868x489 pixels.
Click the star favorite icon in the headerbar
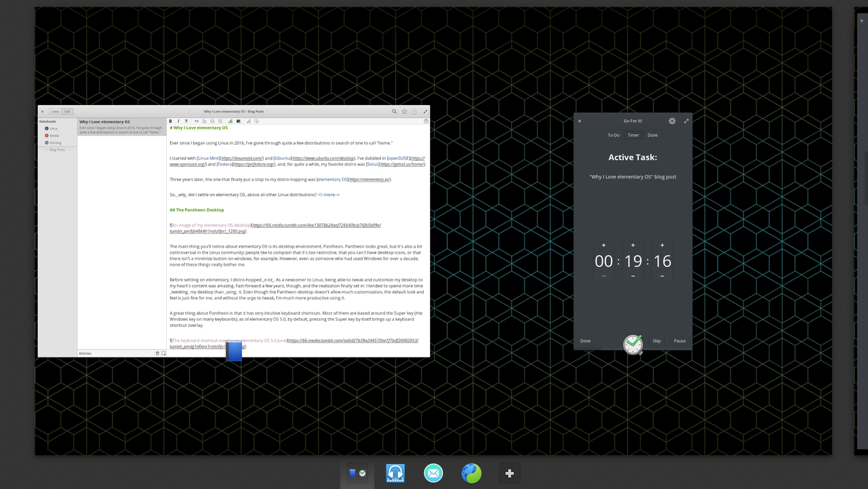click(x=405, y=111)
